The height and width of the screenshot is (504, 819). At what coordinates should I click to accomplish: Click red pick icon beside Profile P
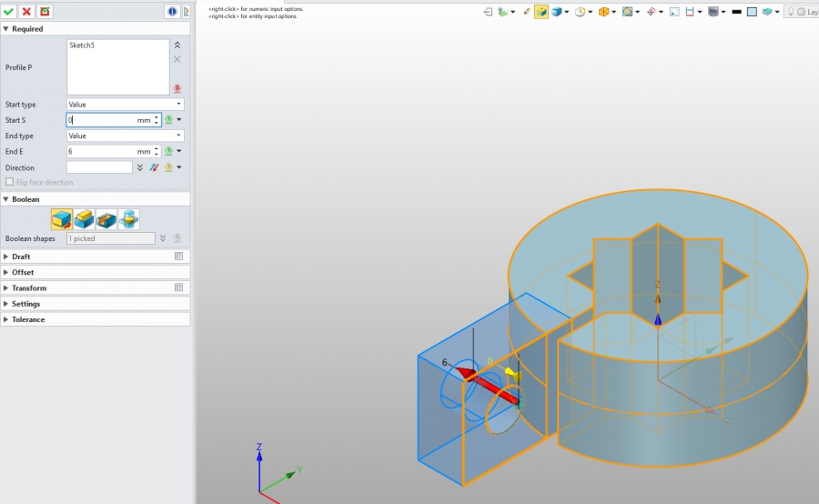click(x=177, y=89)
